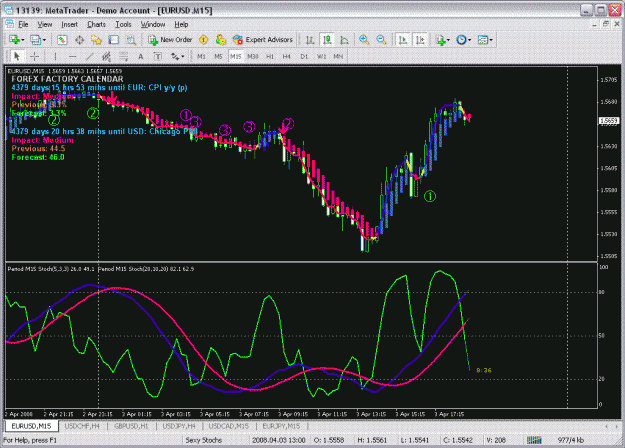Image resolution: width=625 pixels, height=448 pixels.
Task: Open the View menu
Action: pyautogui.click(x=45, y=25)
